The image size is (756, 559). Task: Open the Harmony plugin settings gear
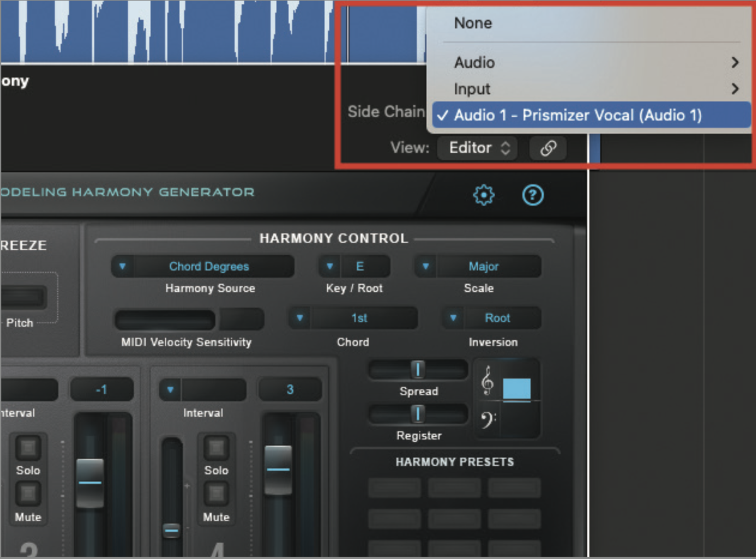pos(483,195)
